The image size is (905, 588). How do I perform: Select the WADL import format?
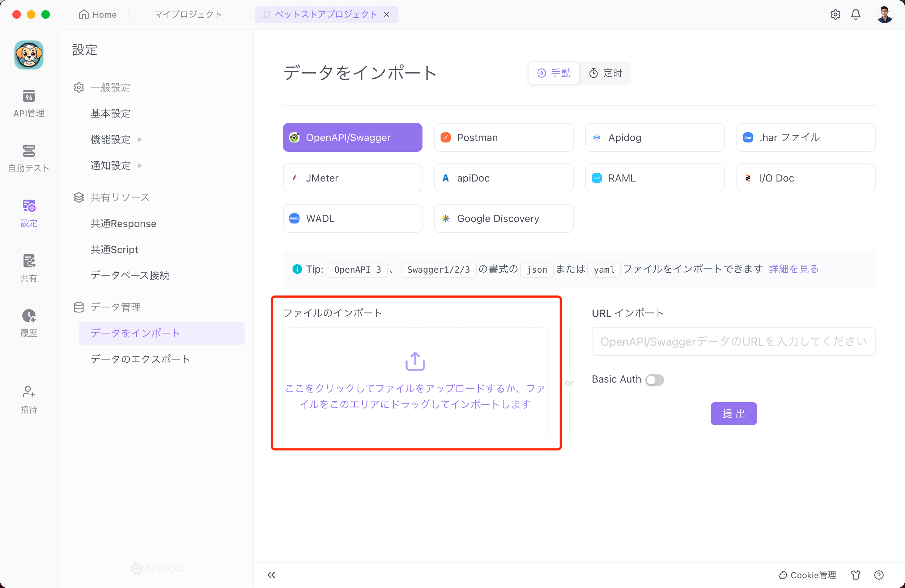pyautogui.click(x=353, y=218)
